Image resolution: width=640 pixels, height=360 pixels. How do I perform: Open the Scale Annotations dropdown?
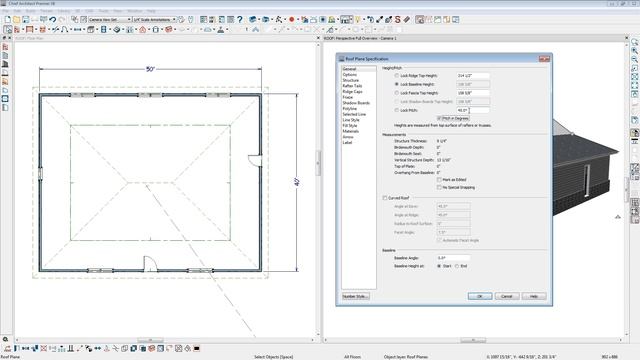[154, 20]
